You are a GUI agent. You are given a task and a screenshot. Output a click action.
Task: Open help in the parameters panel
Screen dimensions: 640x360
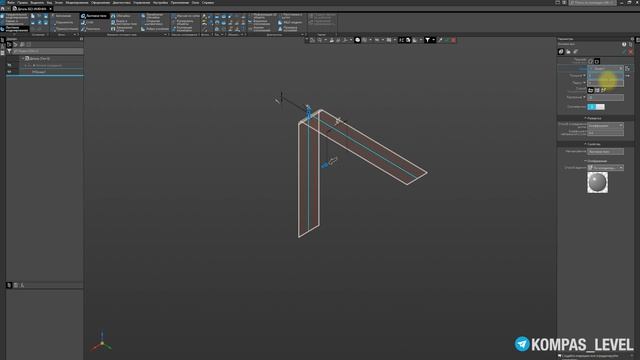[624, 44]
